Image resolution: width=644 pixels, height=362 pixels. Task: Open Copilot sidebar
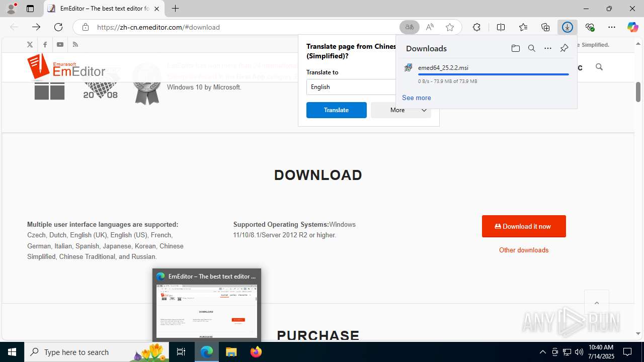pos(632,27)
